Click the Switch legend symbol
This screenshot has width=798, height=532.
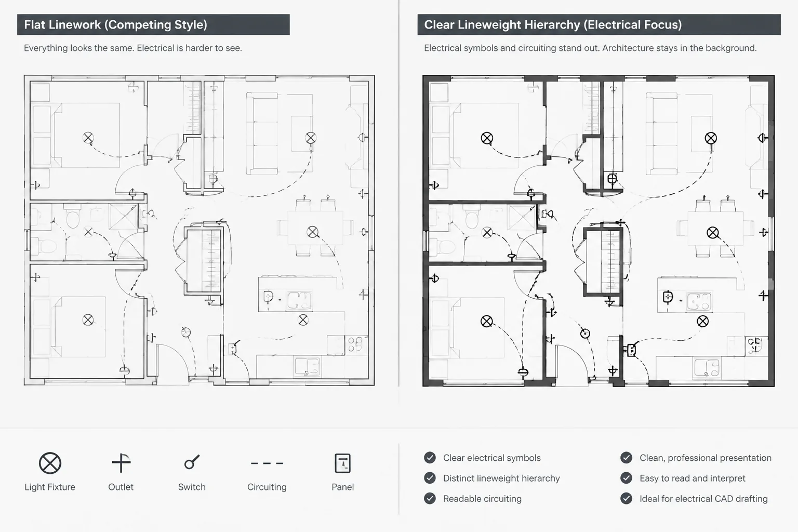[192, 462]
